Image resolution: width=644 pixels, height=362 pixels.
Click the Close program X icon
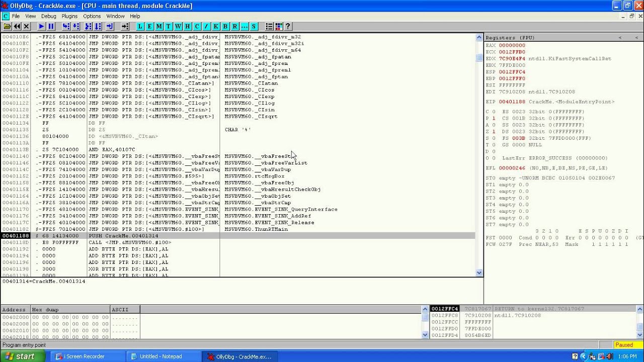coord(27,26)
